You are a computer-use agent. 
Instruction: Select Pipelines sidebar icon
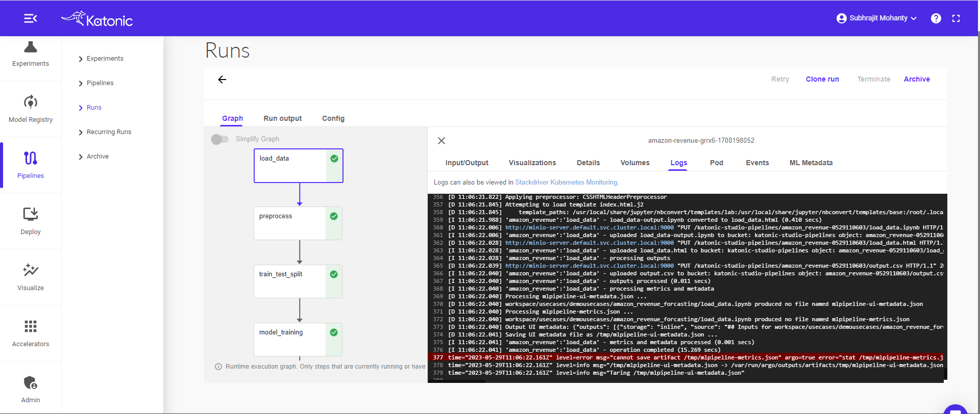[x=31, y=158]
